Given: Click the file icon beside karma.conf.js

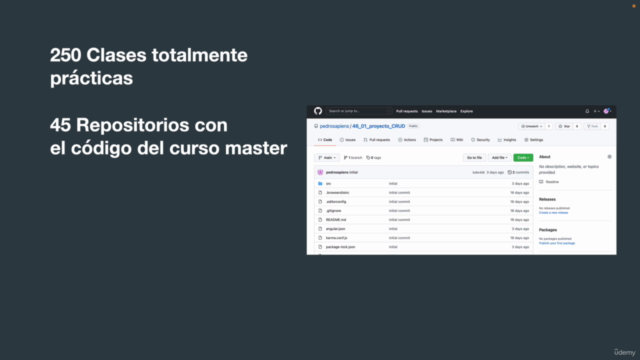Looking at the screenshot, I should pyautogui.click(x=320, y=238).
